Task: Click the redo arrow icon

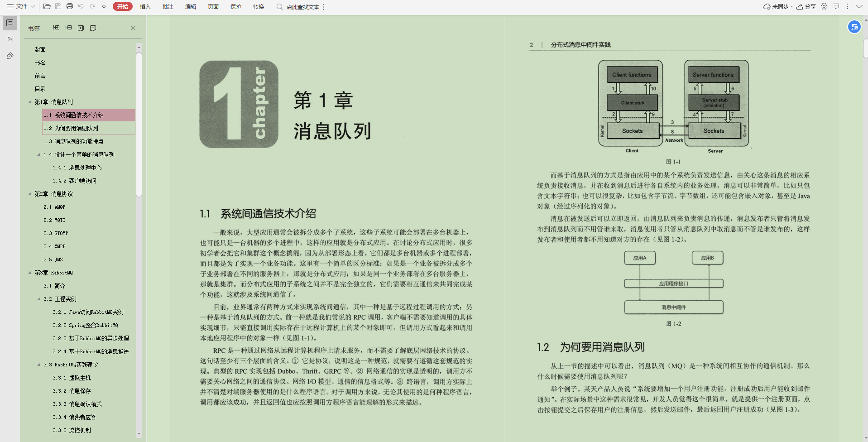Action: (x=93, y=6)
